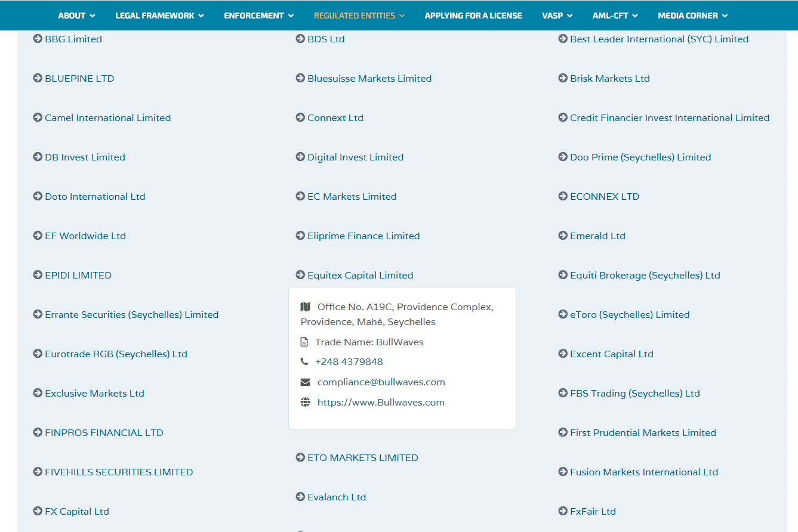The width and height of the screenshot is (798, 532).
Task: Expand the AML-CFT menu chevron
Action: (635, 16)
